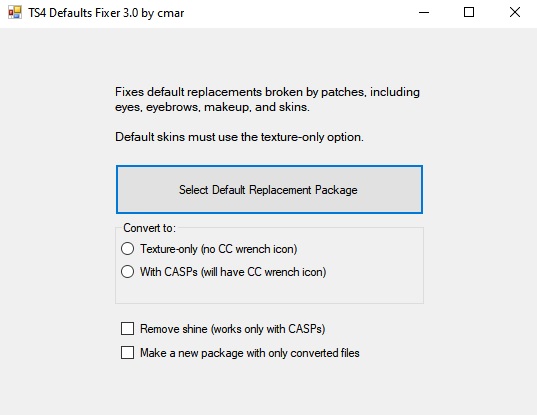Select the Texture-only radio button circle
537x415 pixels.
(127, 249)
